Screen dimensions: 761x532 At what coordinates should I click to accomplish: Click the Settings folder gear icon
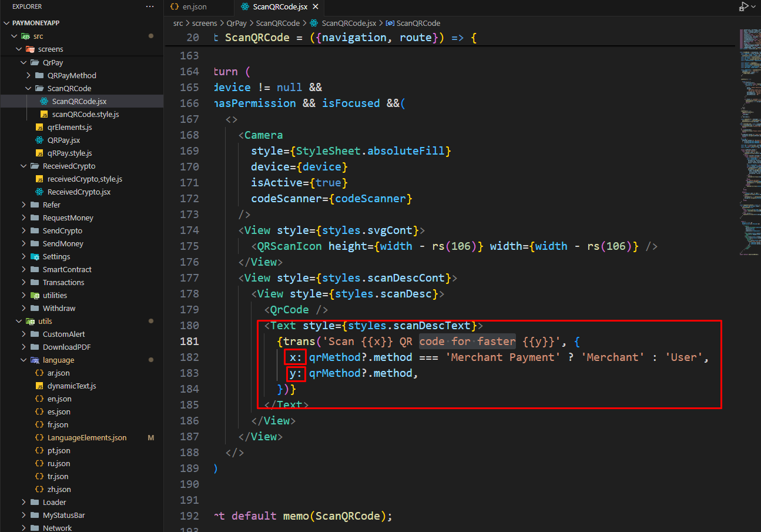35,257
